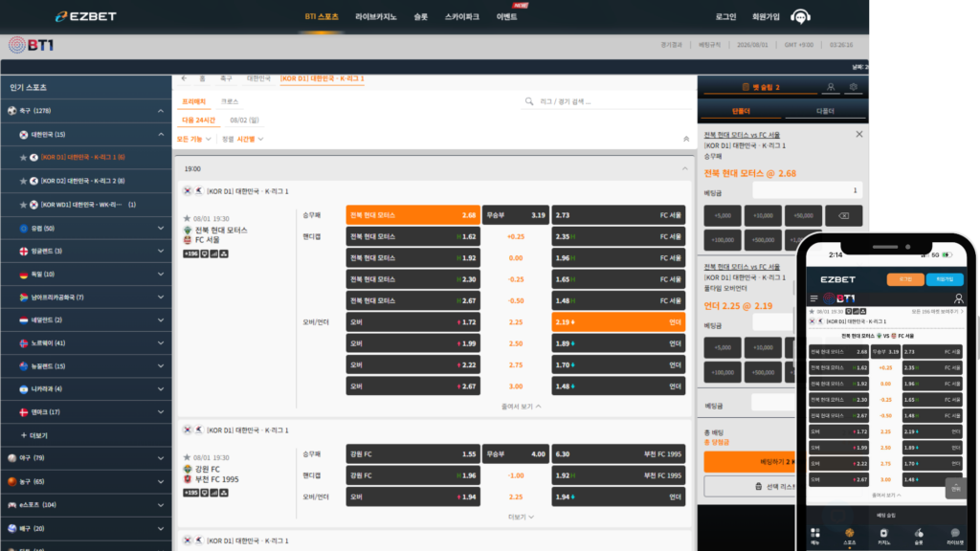The height and width of the screenshot is (551, 980).
Task: Favorite the KOR D1 K-리그 1 league star
Action: tap(23, 158)
